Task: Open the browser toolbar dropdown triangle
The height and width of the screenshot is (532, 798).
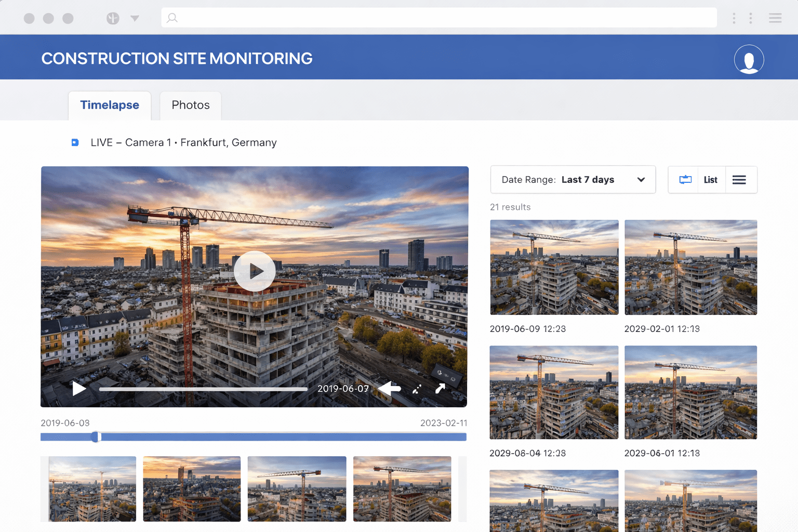Action: [x=135, y=18]
